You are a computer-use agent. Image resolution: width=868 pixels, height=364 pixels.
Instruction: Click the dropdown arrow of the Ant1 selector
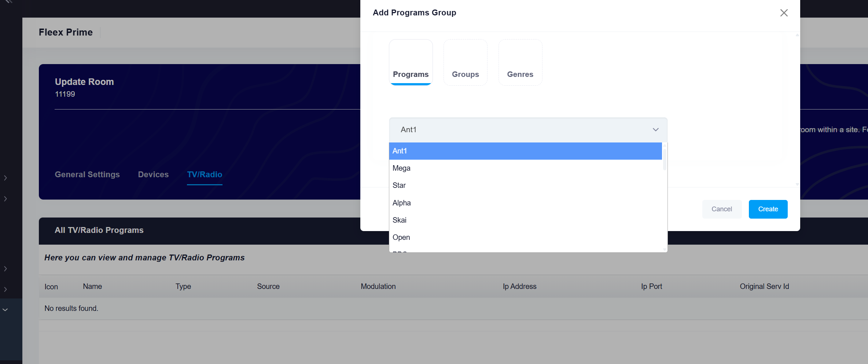655,130
